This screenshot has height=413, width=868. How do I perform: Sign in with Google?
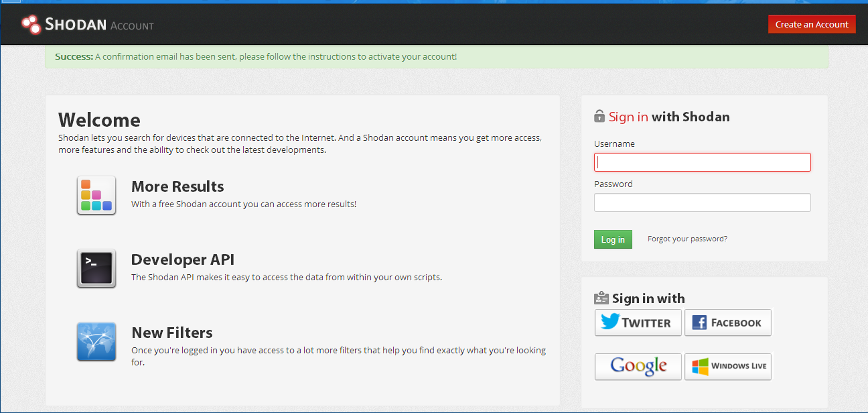pyautogui.click(x=638, y=367)
